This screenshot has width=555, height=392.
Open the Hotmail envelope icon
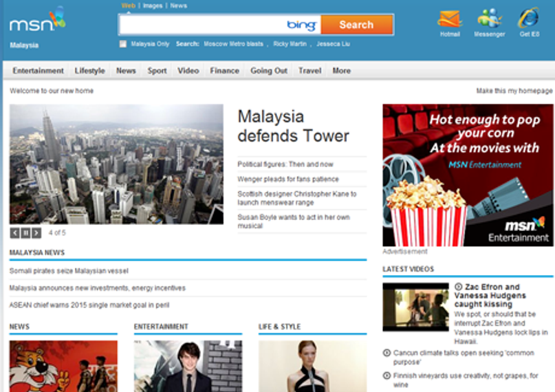450,19
